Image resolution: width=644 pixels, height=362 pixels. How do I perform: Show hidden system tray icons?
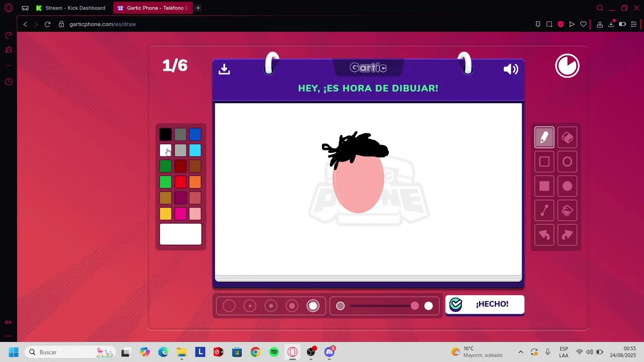click(521, 352)
